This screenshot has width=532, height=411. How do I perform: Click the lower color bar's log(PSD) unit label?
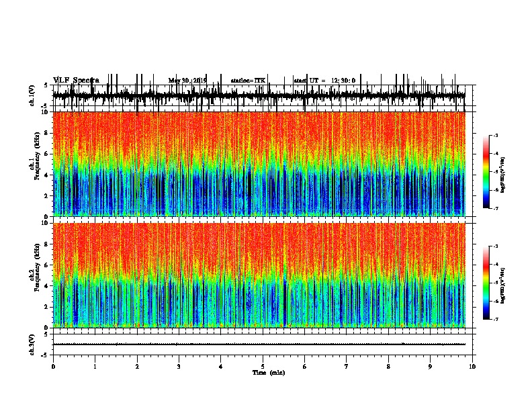503,285
